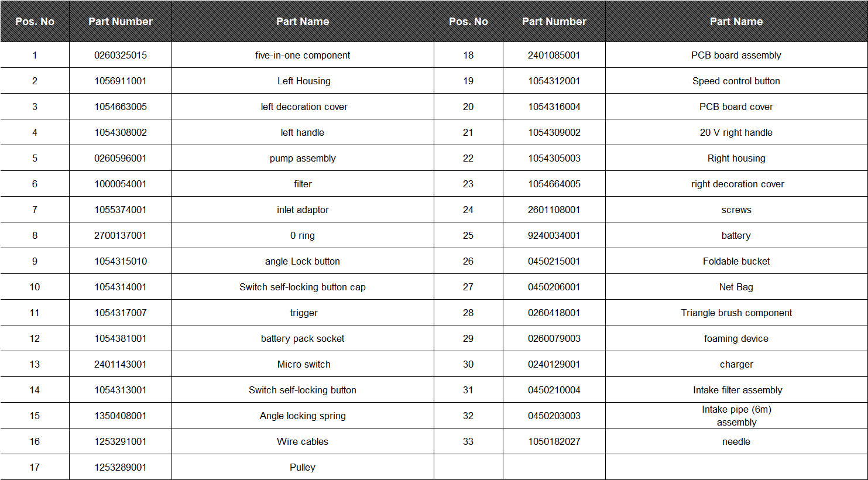This screenshot has width=868, height=480.
Task: Select 'Switch self-locking button cap' entry
Action: tap(303, 287)
